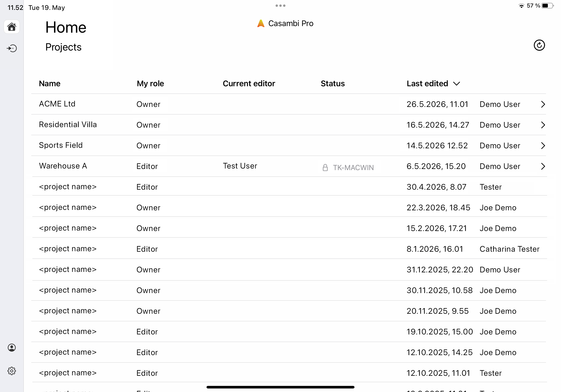Expand the Warehouse A row chevron
The image size is (561, 392).
[x=543, y=166]
